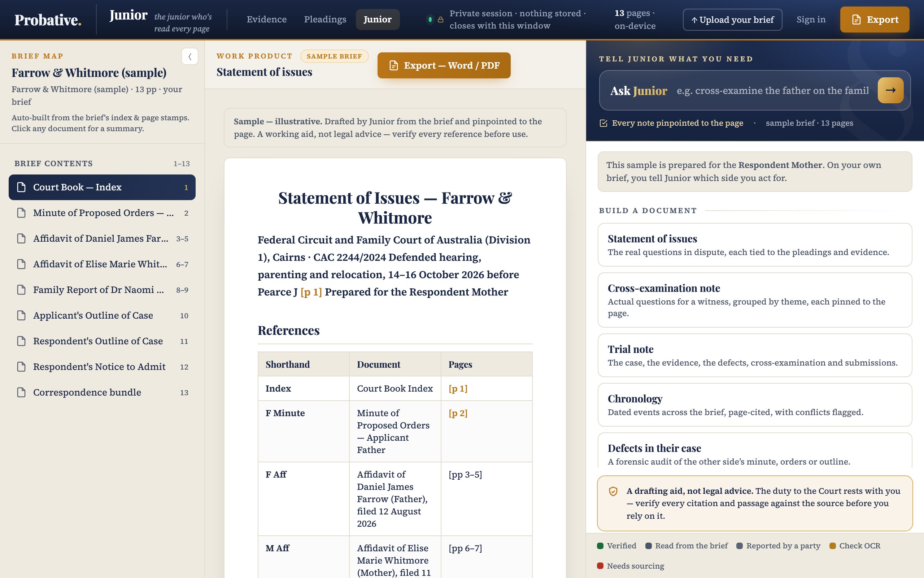Click document icon beside Minute of Proposed Orders
The width and height of the screenshot is (924, 578).
pyautogui.click(x=21, y=212)
